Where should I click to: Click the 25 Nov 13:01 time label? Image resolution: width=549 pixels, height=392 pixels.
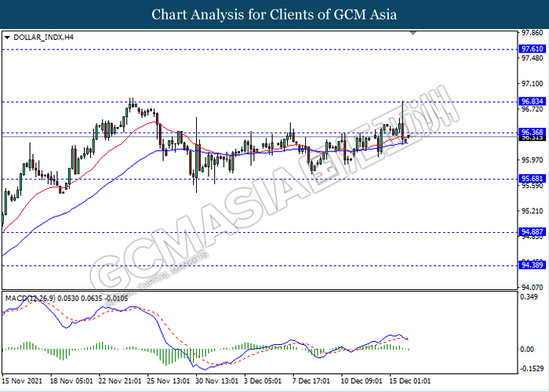pos(169,381)
